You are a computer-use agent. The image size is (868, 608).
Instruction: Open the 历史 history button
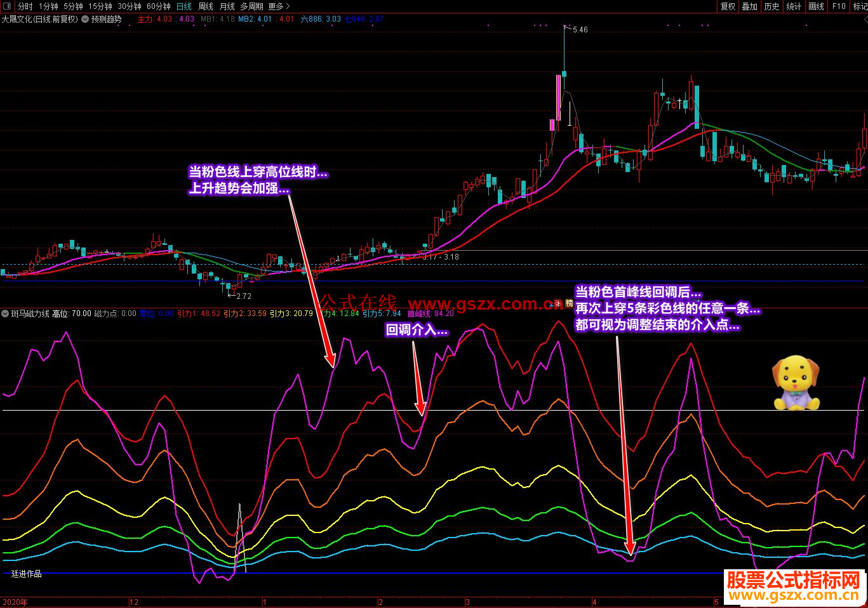point(772,6)
